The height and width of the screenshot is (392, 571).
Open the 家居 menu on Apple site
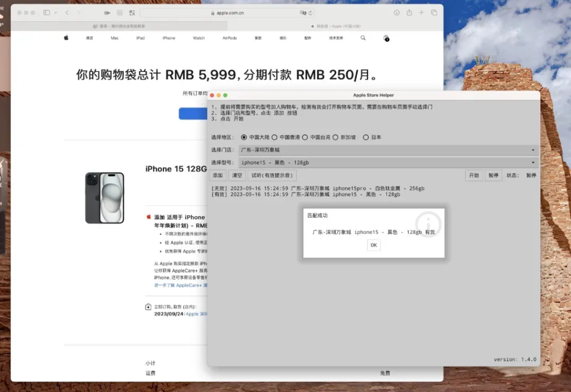point(258,38)
